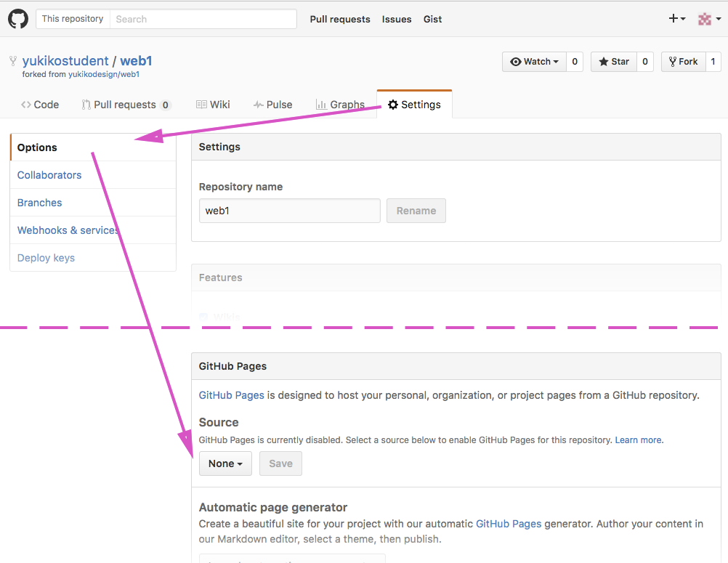Open the Pulse tab

(x=272, y=105)
